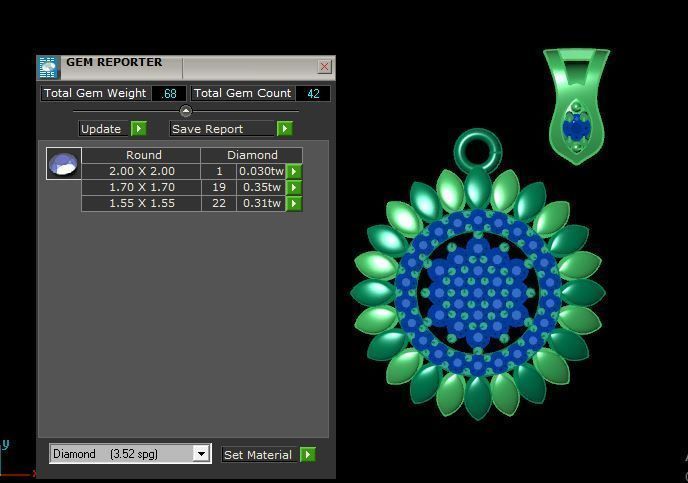Click the green arrow for 0.030tw row
The height and width of the screenshot is (483, 688).
[294, 171]
